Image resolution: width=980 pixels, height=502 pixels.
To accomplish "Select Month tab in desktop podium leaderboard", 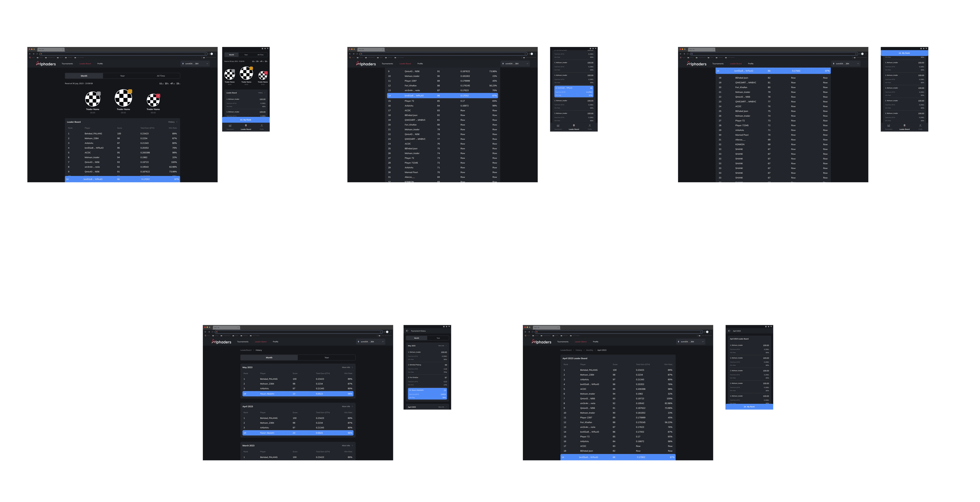I will coord(84,76).
